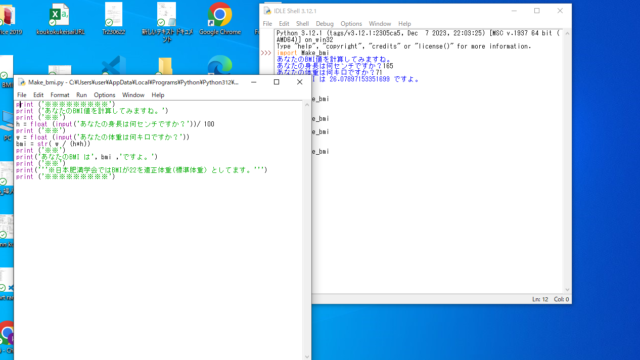Open Debug menu in IDLE Shell window
The image size is (640, 360).
click(324, 24)
